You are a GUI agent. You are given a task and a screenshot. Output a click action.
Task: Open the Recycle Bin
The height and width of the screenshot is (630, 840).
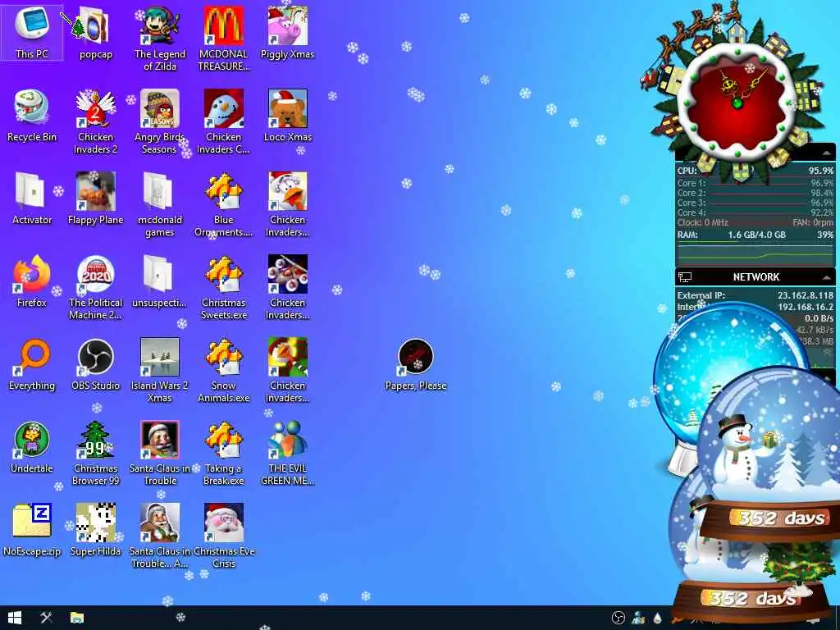32,116
